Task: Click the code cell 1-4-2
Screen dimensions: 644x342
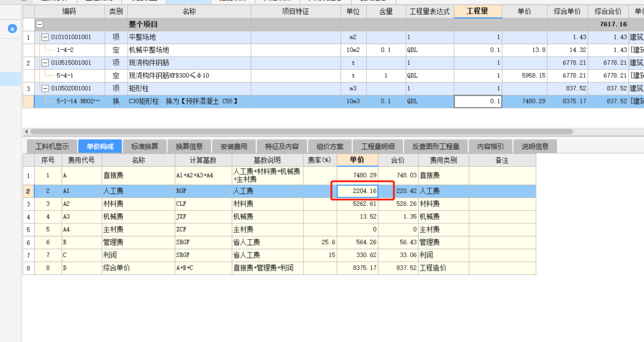Action: [x=69, y=50]
